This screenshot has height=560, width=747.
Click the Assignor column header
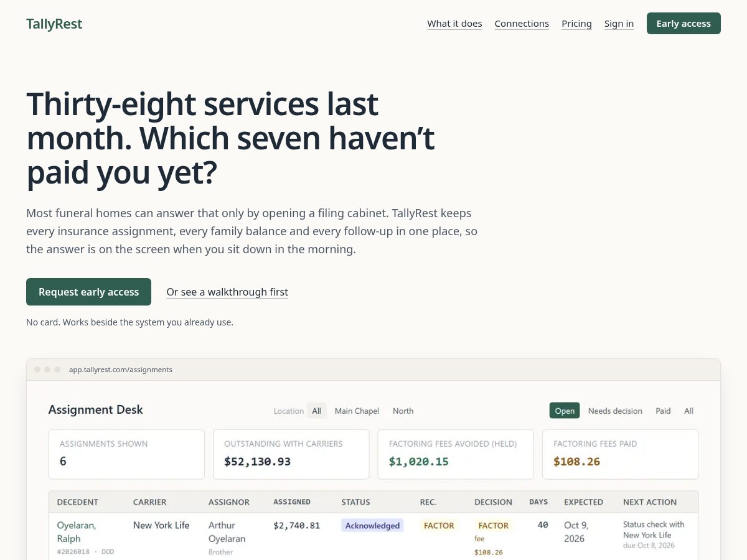pyautogui.click(x=229, y=502)
